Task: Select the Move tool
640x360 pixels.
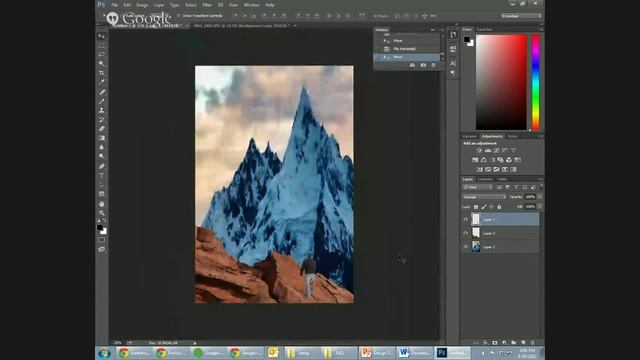Action: [x=102, y=36]
